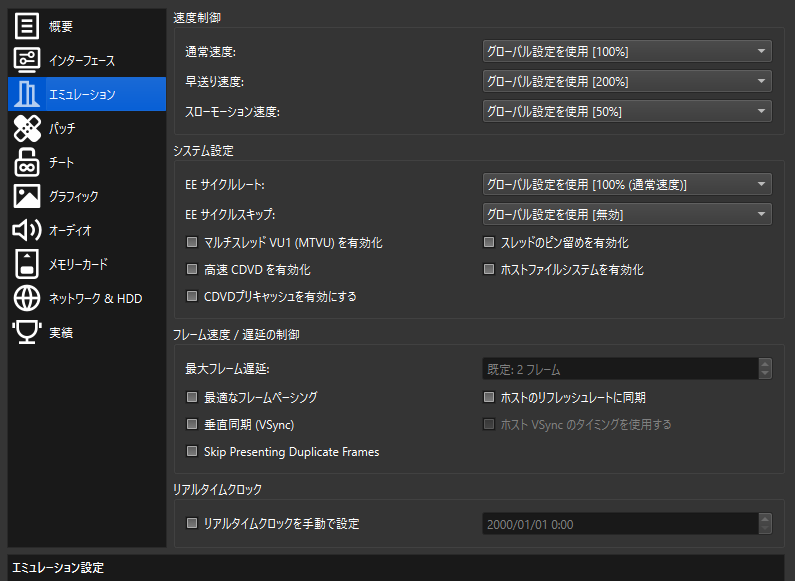
Task: Open the チート lock icon
Action: coord(27,162)
